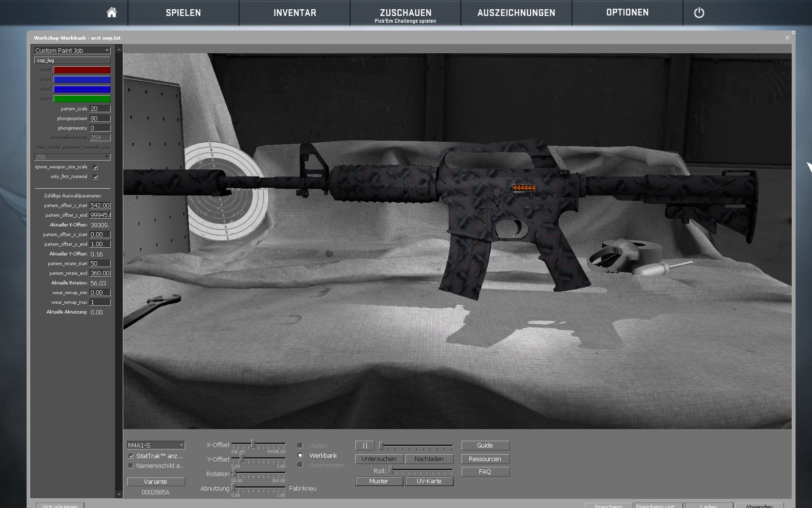Click the Untersuchen button
812x508 pixels.
379,459
